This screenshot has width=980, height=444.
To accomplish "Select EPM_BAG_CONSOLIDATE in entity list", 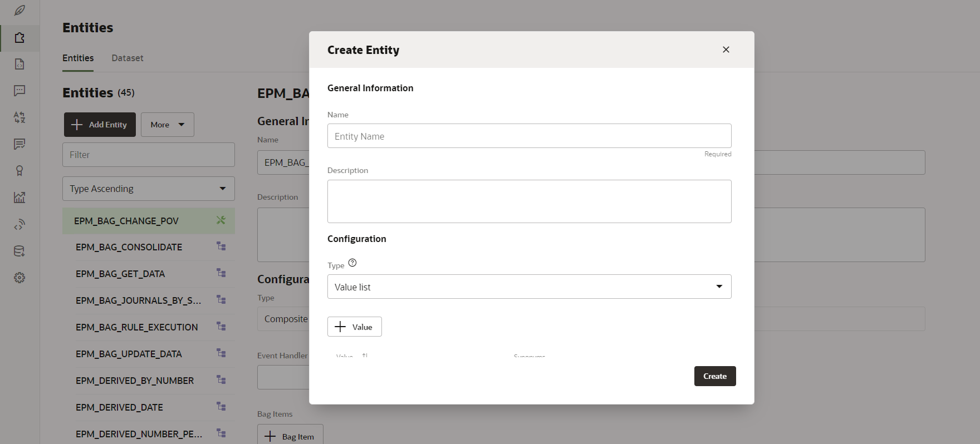I will point(129,247).
